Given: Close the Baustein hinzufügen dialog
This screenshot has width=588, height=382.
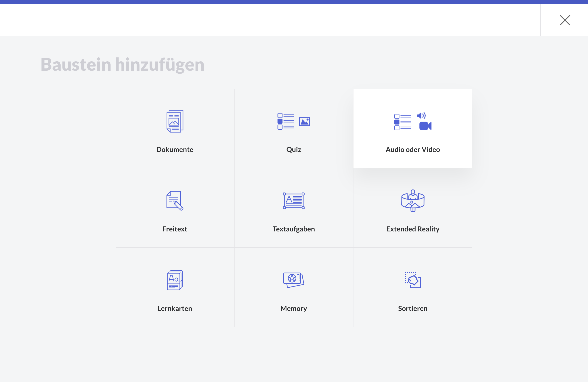Looking at the screenshot, I should [x=565, y=20].
